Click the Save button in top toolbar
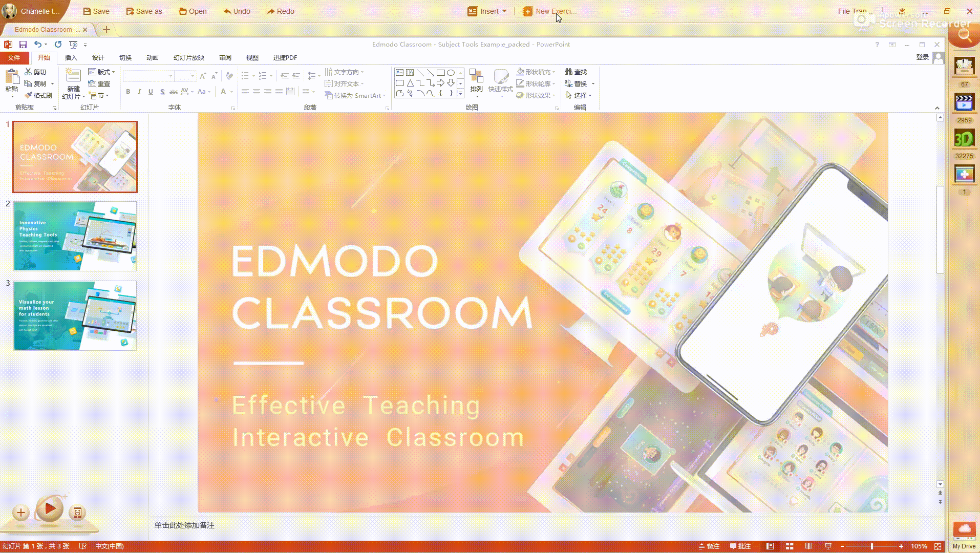980x553 pixels. coord(96,11)
